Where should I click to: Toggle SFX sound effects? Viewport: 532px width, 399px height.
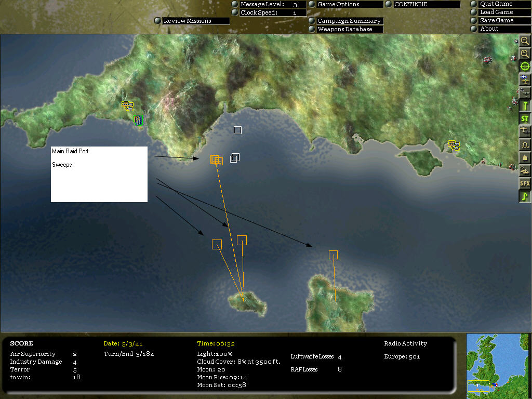coord(525,183)
